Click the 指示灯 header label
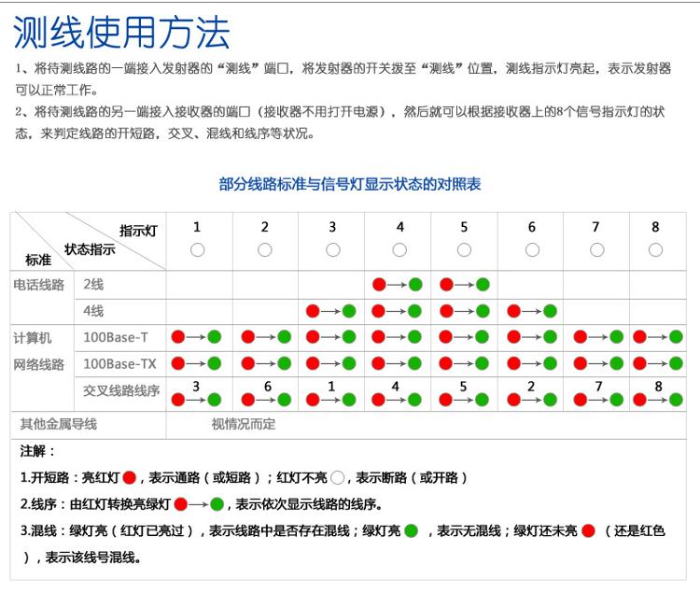This screenshot has height=607, width=700. click(x=138, y=231)
